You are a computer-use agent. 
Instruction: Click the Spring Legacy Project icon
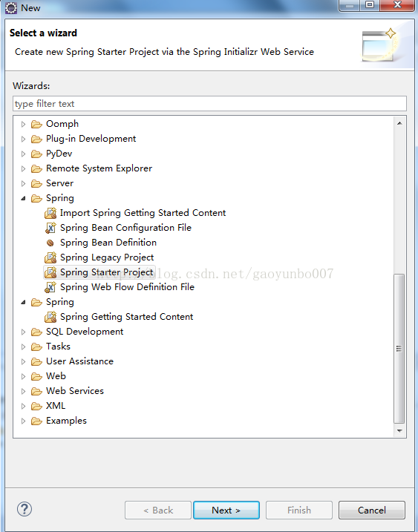(x=50, y=258)
